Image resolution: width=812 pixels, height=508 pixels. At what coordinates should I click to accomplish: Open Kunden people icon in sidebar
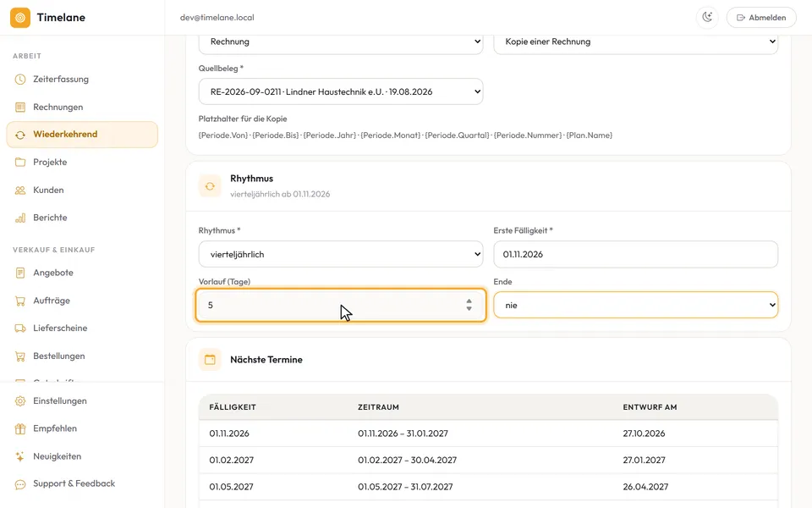pos(20,190)
